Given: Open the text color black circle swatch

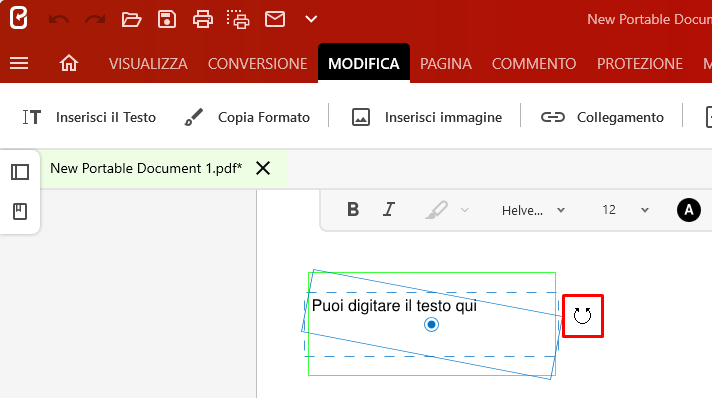Looking at the screenshot, I should (688, 210).
